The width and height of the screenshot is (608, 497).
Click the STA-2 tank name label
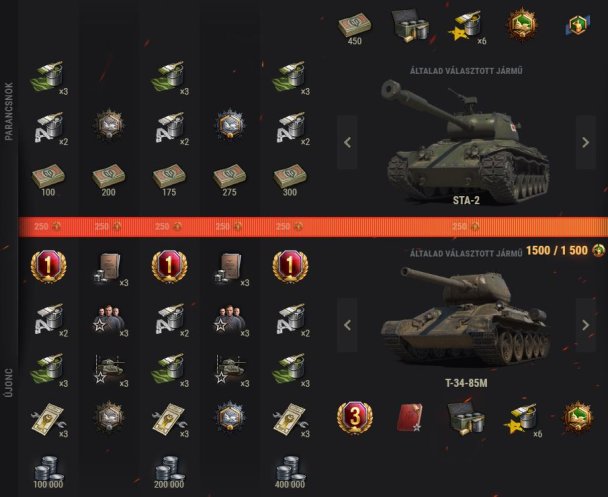[x=466, y=200]
